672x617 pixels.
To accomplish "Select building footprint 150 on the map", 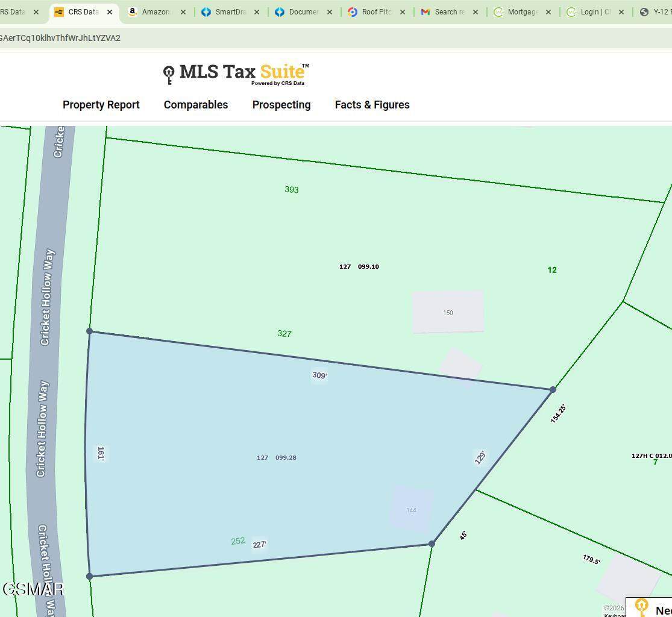I will point(448,312).
